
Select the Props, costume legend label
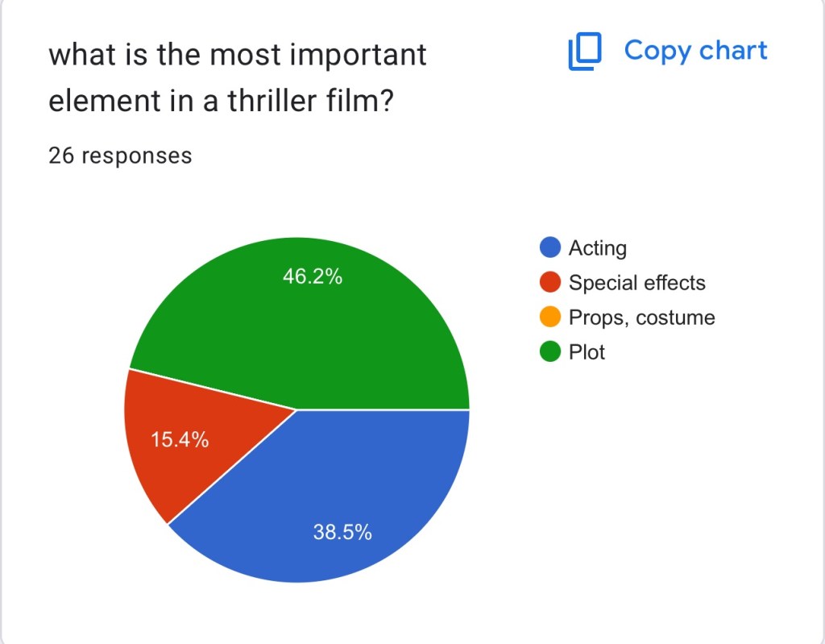tap(641, 318)
